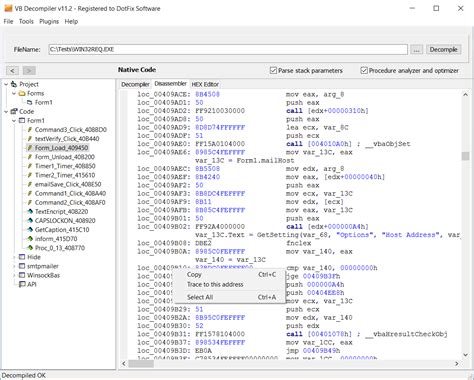The image size is (474, 380).
Task: Click the WinsockBas module icon
Action: tap(22, 275)
